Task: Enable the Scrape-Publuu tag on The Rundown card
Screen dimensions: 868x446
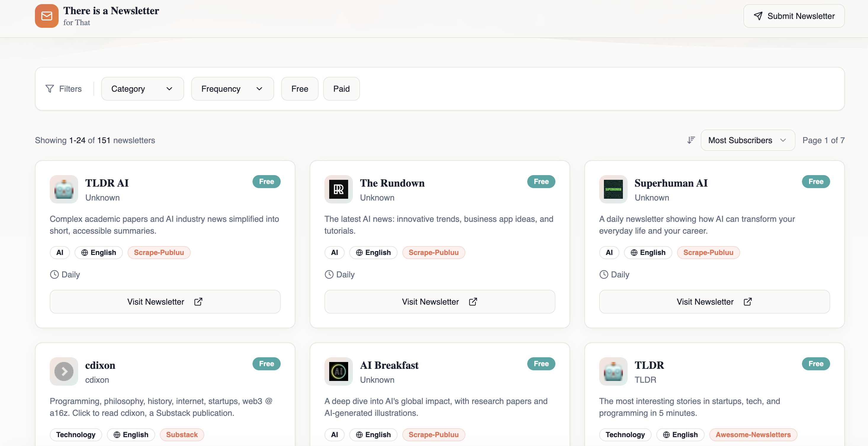Action: [x=433, y=252]
